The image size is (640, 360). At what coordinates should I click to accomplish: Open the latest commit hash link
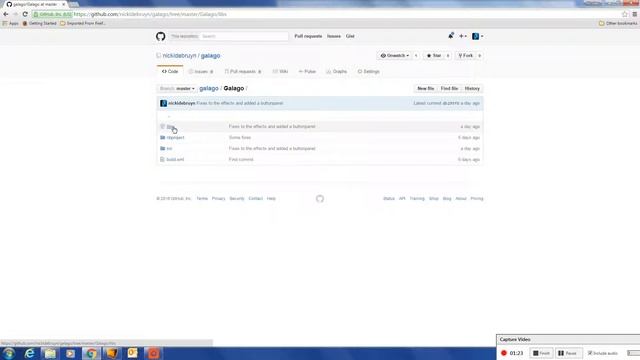tap(450, 104)
